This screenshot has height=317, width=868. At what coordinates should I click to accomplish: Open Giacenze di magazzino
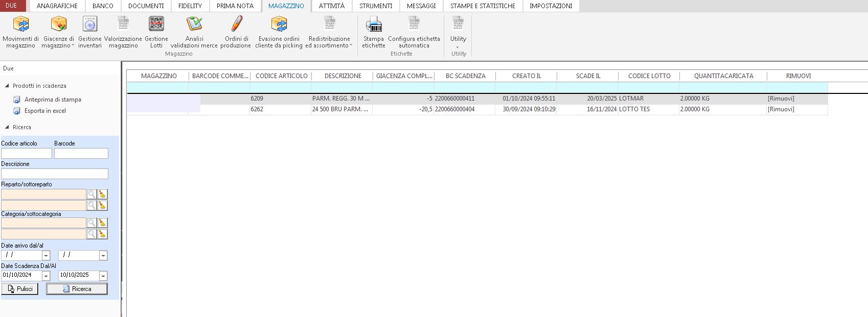[x=58, y=32]
